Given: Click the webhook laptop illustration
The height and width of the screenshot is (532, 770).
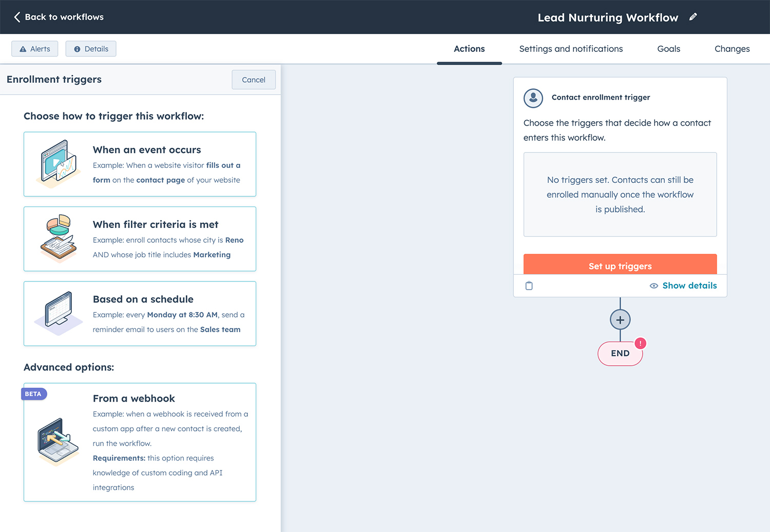Looking at the screenshot, I should (x=58, y=441).
